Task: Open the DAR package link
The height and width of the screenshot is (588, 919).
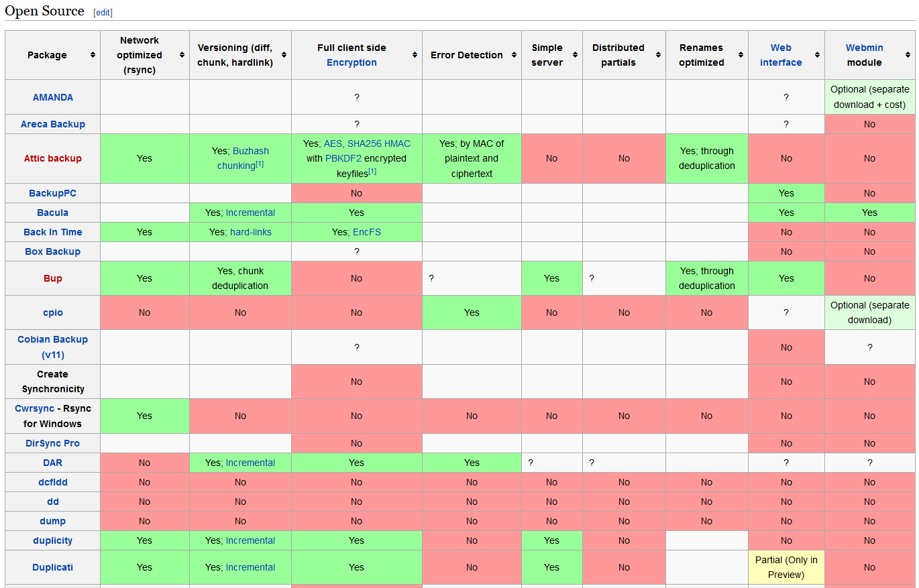Action: click(x=53, y=463)
